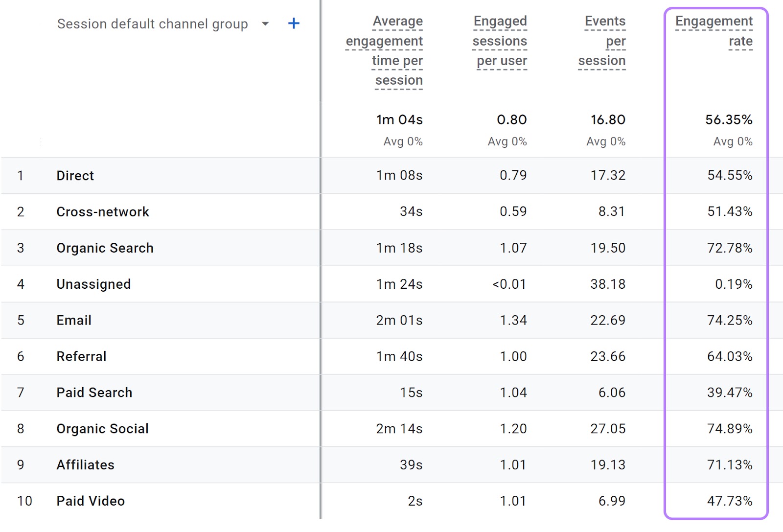
Task: Click the 56.35% total engagement rate value
Action: pyautogui.click(x=729, y=120)
